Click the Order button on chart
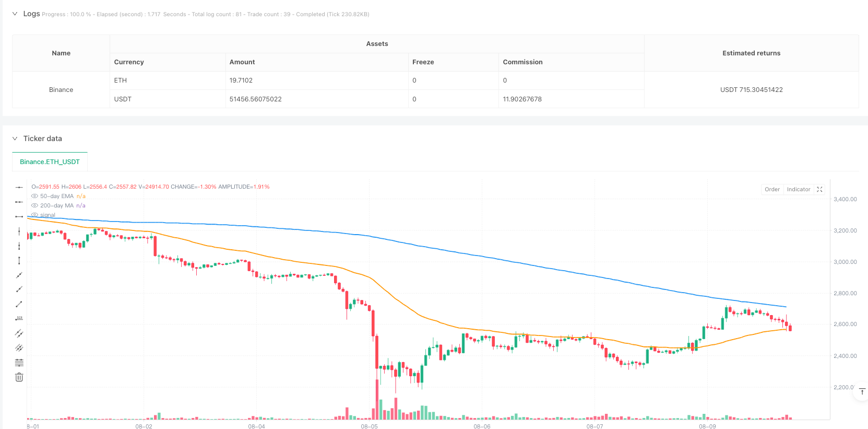Image resolution: width=868 pixels, height=429 pixels. tap(772, 190)
